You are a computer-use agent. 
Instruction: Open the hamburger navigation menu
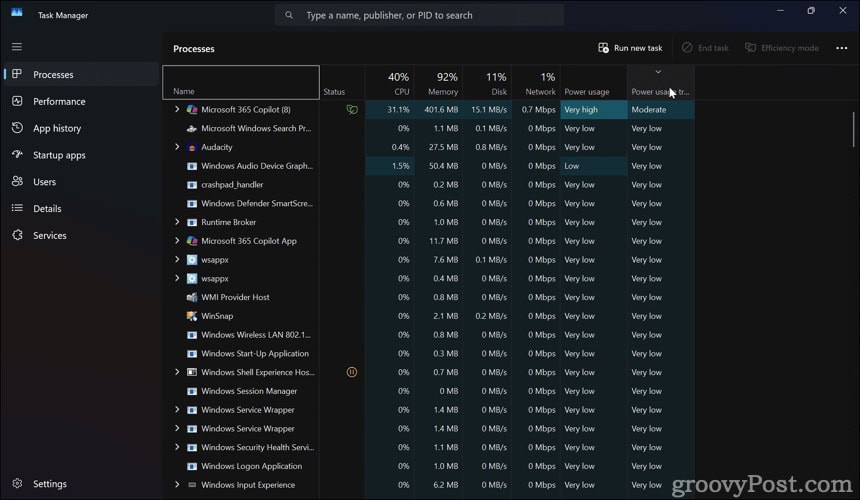coord(17,47)
